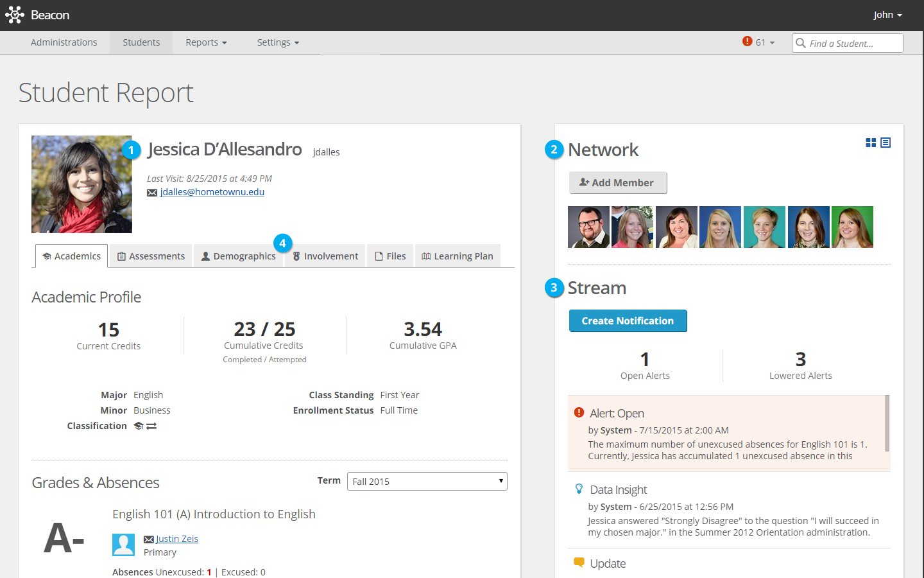
Task: Click the Data Insight lightbulb icon
Action: tap(579, 489)
